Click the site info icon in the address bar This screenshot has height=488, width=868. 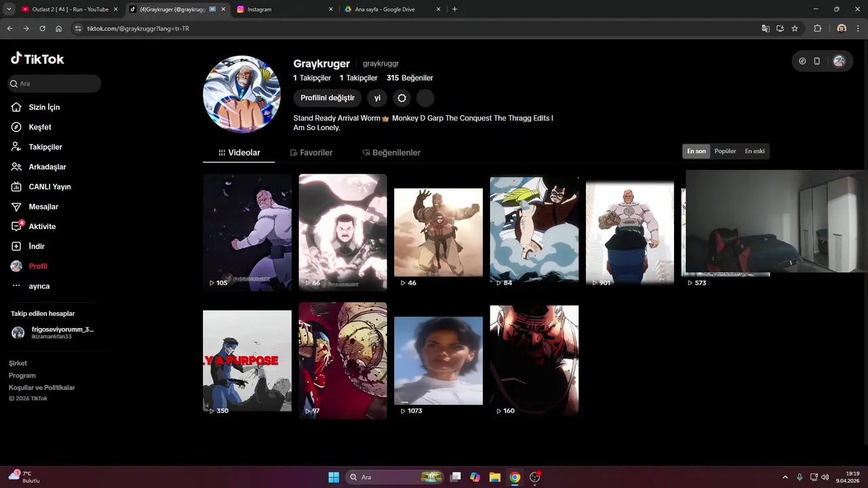78,28
